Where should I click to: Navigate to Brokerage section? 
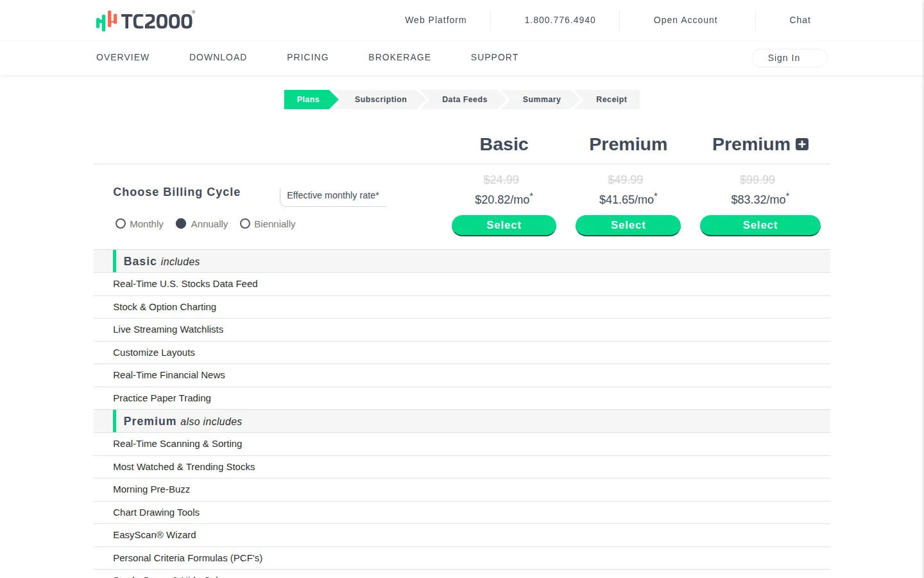[399, 57]
